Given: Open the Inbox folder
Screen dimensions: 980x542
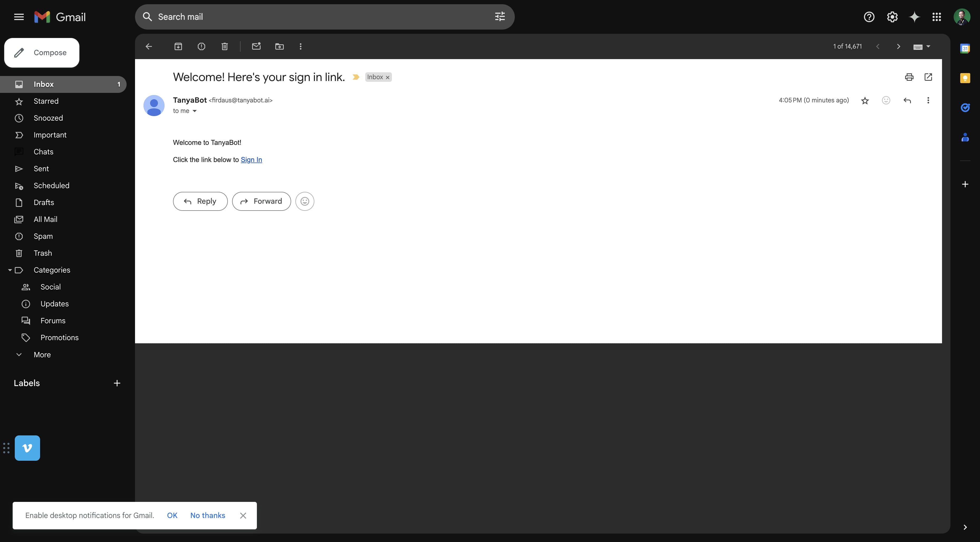Looking at the screenshot, I should coord(63,84).
